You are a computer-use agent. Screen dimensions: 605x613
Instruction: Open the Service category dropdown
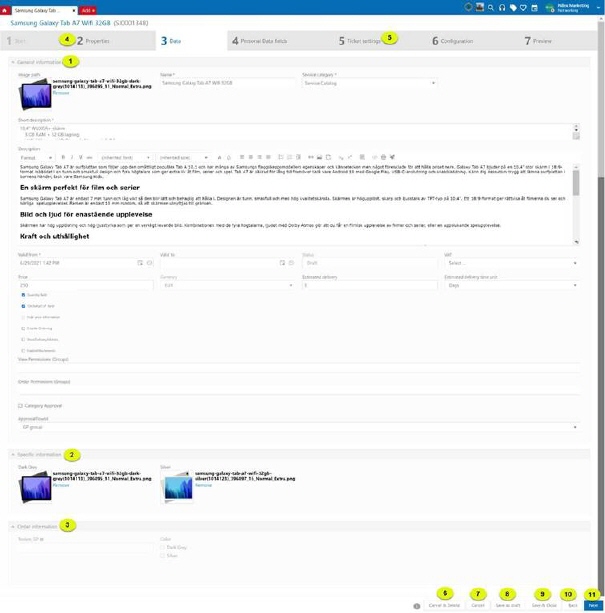pos(368,83)
